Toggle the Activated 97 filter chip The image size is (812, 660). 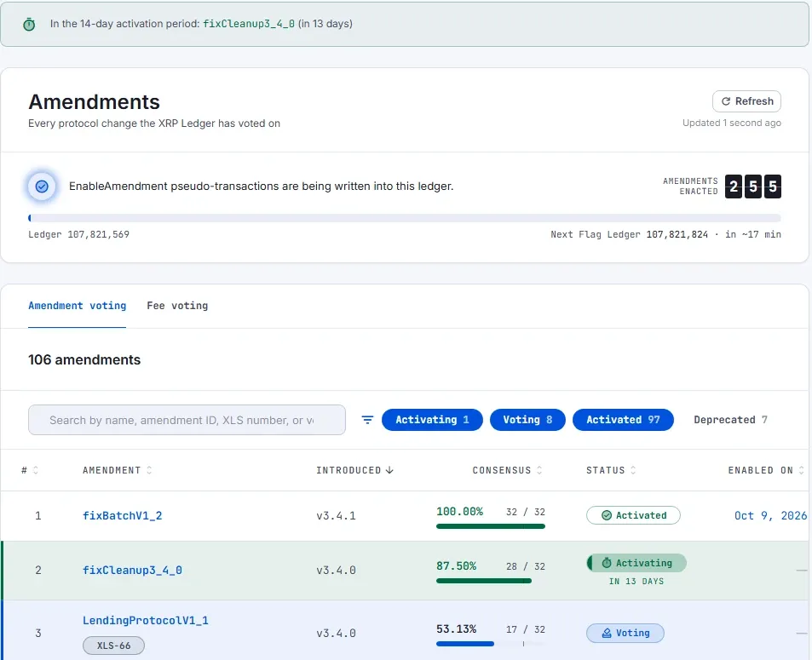click(623, 420)
